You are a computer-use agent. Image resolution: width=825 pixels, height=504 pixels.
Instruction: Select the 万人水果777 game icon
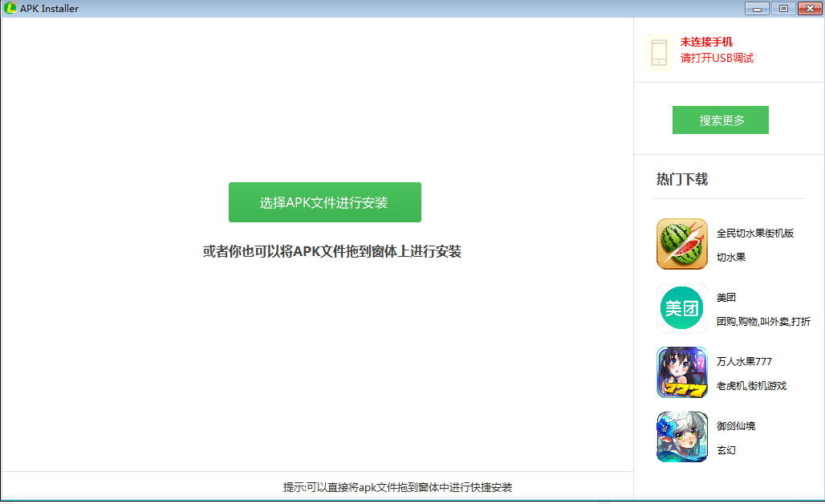pyautogui.click(x=681, y=372)
